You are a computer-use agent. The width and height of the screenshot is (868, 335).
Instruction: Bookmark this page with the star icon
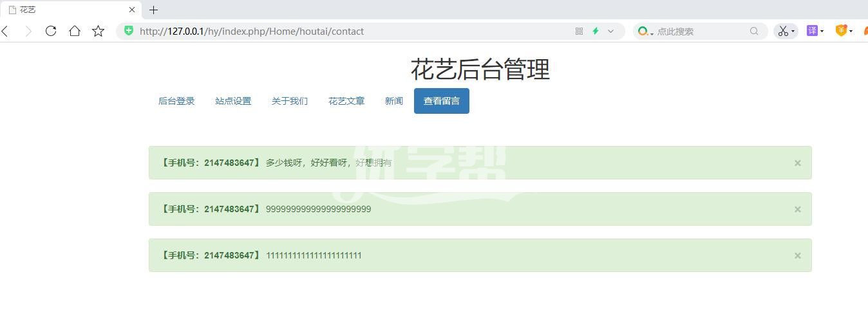[x=98, y=31]
